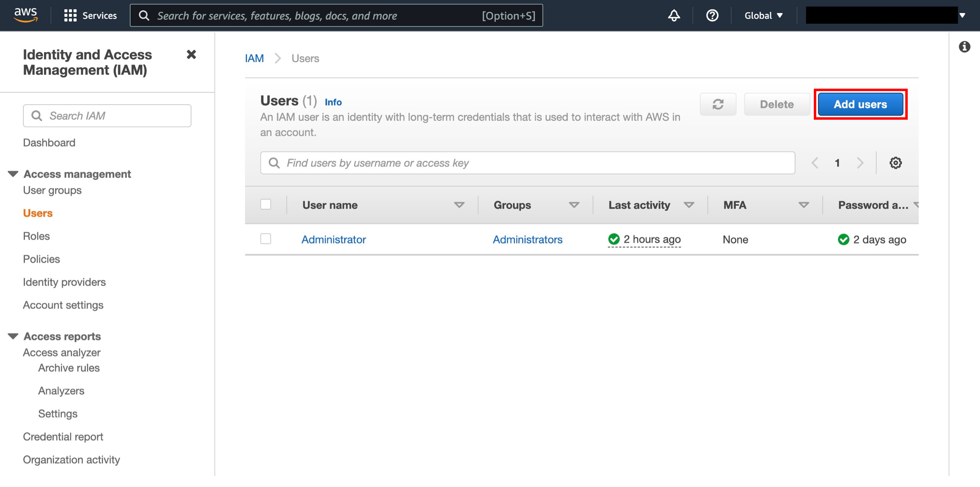Click the find users search field
The image size is (980, 487).
pyautogui.click(x=528, y=163)
